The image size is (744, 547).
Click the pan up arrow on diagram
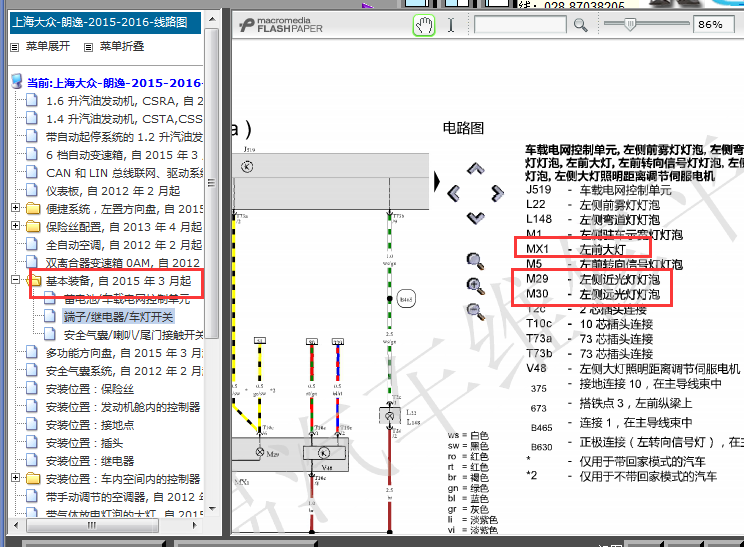pyautogui.click(x=475, y=168)
